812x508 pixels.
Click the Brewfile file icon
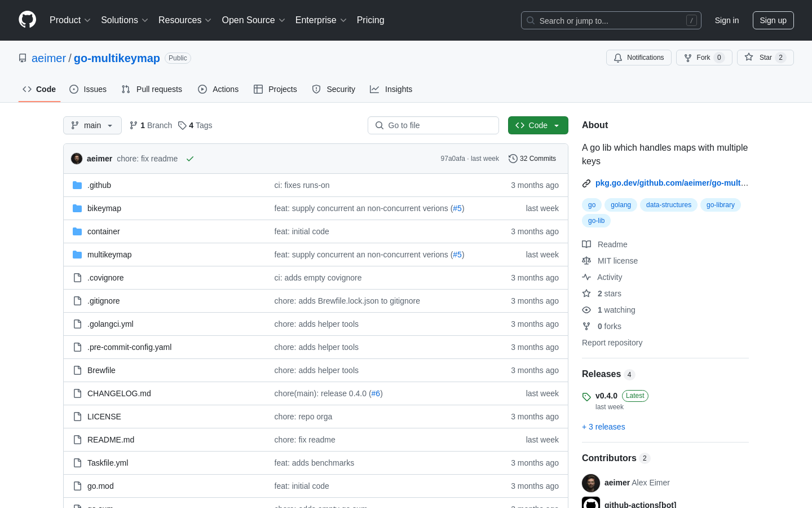coord(77,370)
